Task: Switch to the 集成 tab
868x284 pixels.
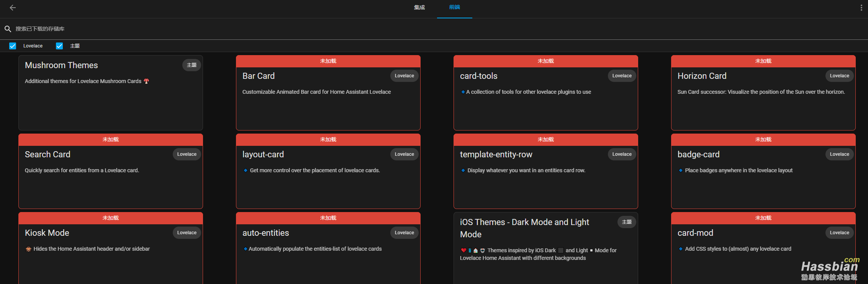Action: coord(419,8)
